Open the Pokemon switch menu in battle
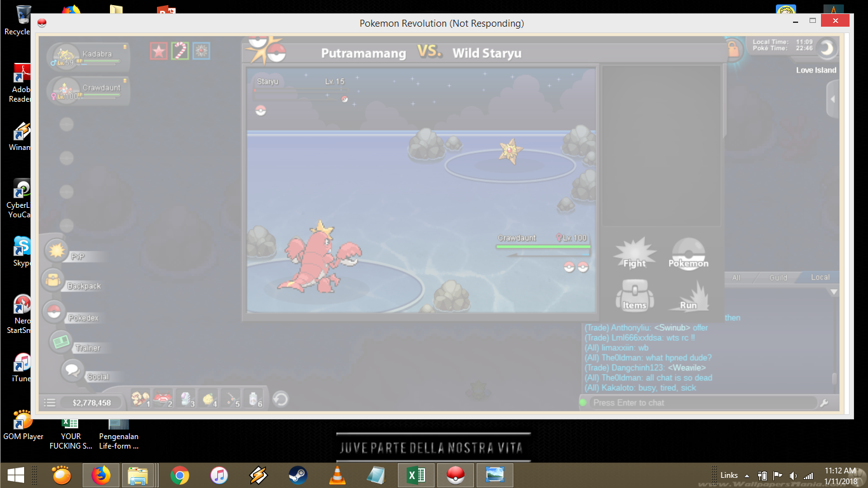This screenshot has height=488, width=868. [688, 254]
